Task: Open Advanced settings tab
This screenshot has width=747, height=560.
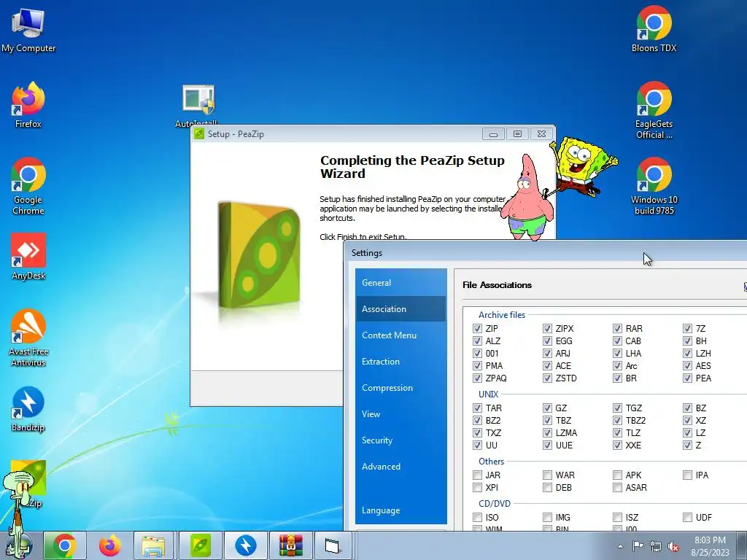Action: 400,466
